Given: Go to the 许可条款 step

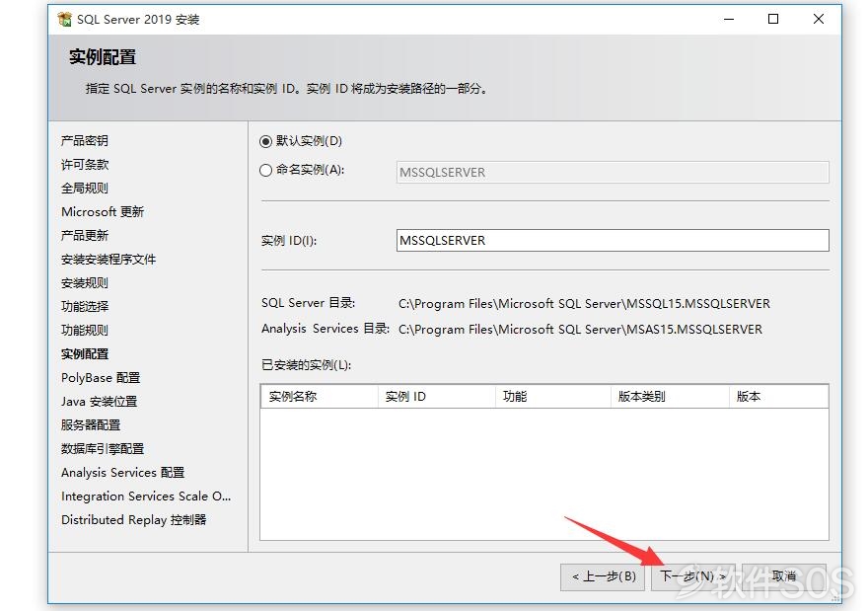Looking at the screenshot, I should tap(85, 165).
